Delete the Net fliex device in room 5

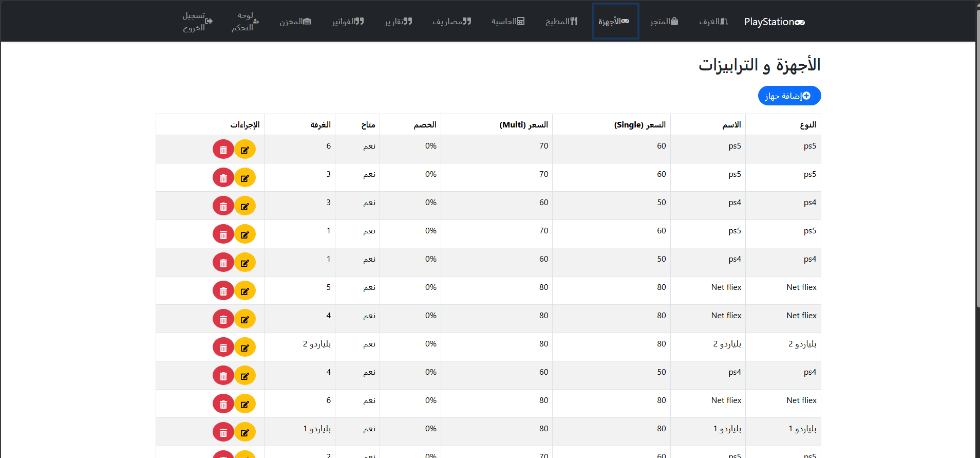click(x=223, y=291)
